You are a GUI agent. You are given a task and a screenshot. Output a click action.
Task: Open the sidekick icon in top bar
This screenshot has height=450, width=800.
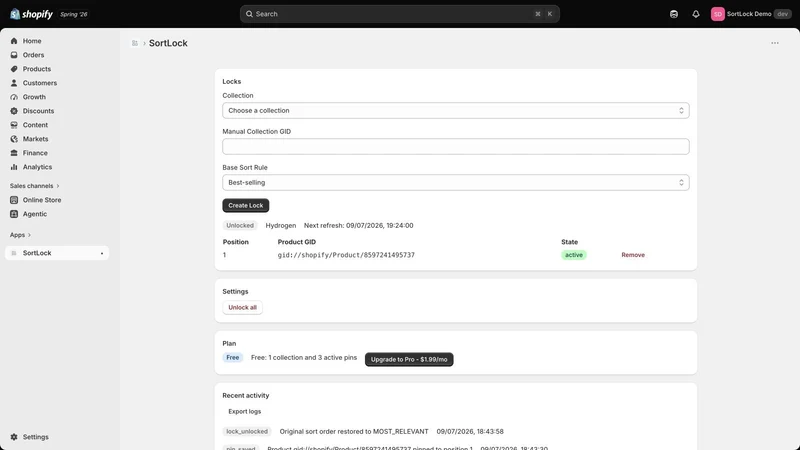(674, 14)
